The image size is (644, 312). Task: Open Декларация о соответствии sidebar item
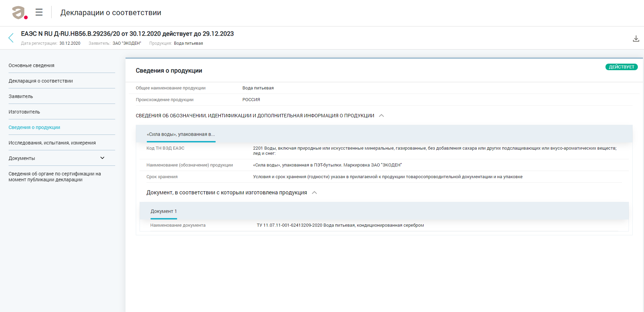point(41,81)
